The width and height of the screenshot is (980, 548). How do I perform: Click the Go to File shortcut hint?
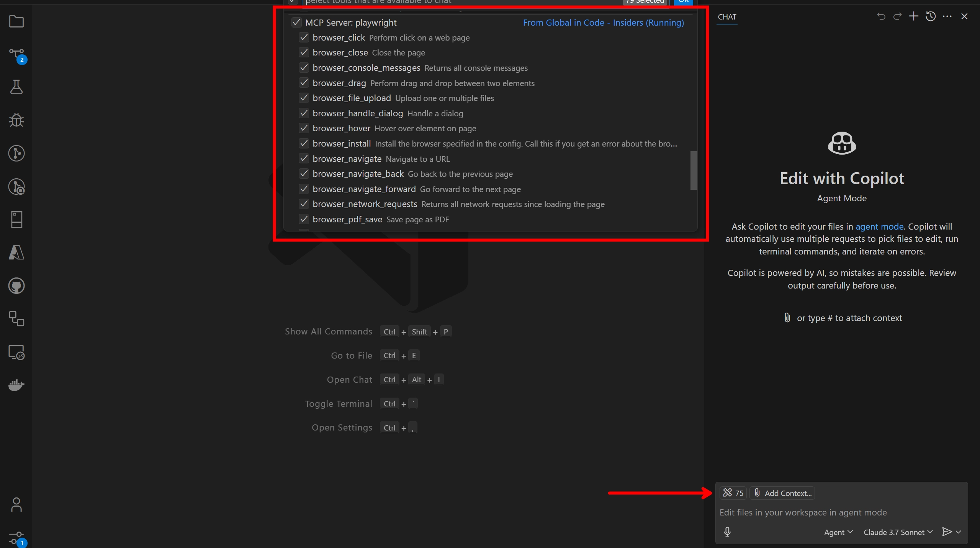[375, 356]
